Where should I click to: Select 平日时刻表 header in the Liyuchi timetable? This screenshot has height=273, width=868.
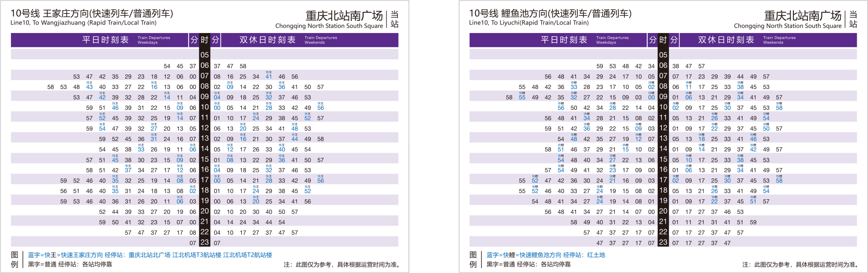(x=564, y=40)
